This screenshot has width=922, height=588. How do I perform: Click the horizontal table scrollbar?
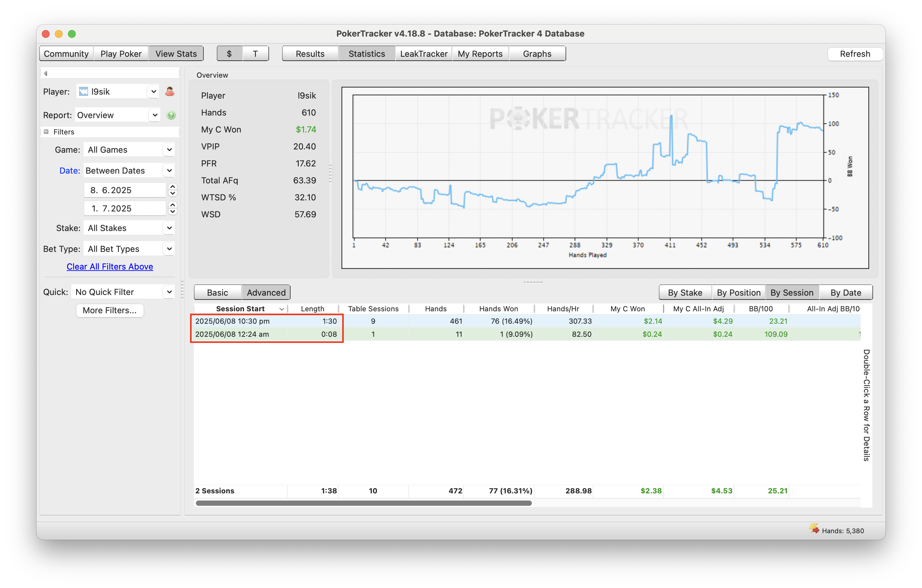[x=363, y=503]
